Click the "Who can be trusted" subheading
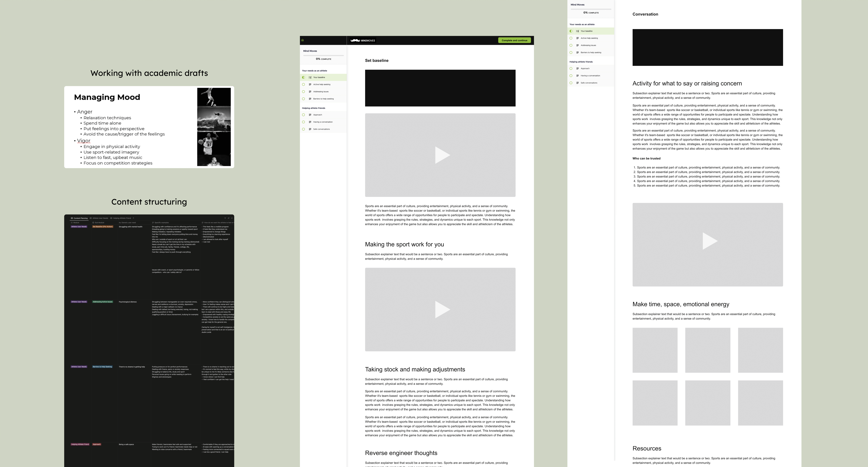Screen dimensions: 868x467 click(646, 158)
